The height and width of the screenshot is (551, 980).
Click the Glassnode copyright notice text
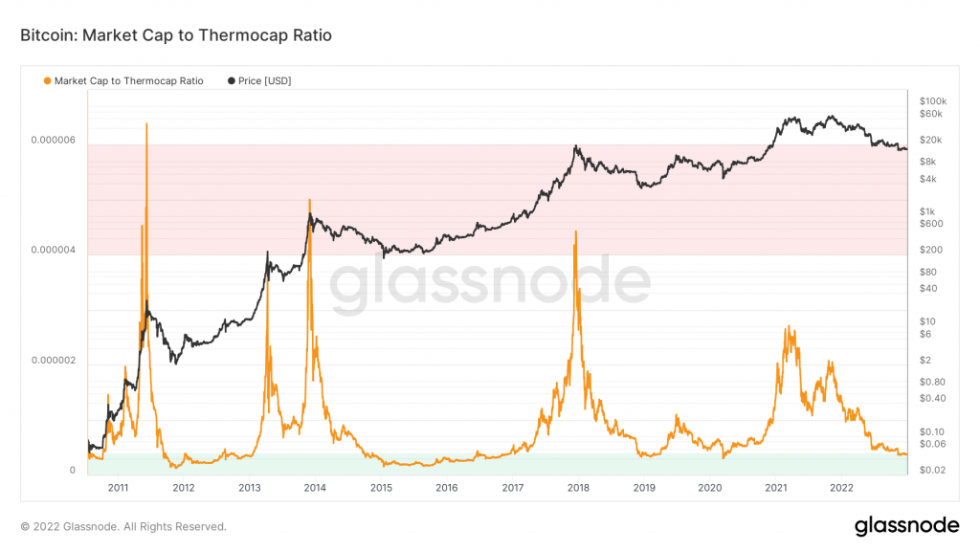(123, 527)
